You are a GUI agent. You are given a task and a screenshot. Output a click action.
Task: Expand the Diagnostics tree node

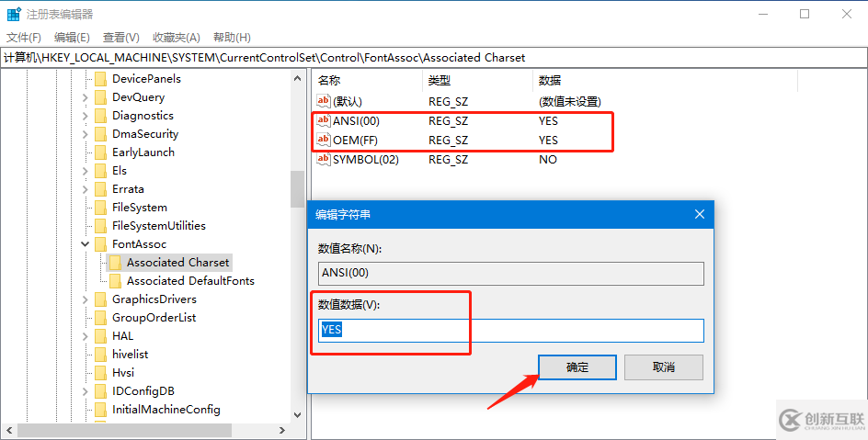pos(85,116)
